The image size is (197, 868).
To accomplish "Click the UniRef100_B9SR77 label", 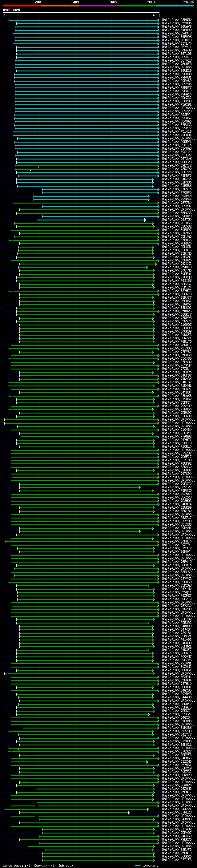I will 176,128.
